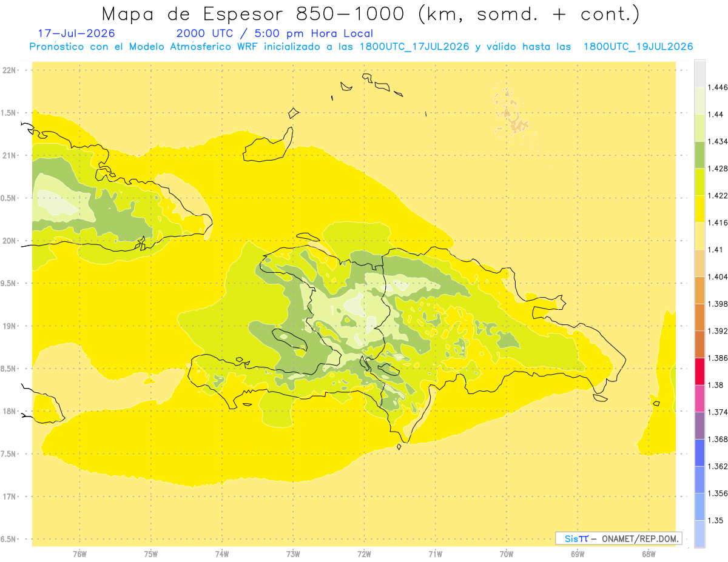The image size is (728, 562).
Task: Click latitude axis label 19N
Action: [x=10, y=326]
